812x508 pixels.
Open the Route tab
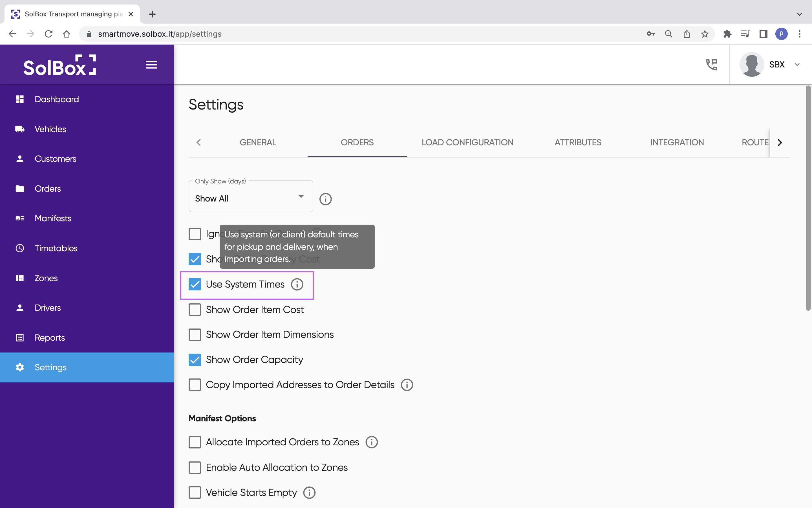pyautogui.click(x=755, y=143)
